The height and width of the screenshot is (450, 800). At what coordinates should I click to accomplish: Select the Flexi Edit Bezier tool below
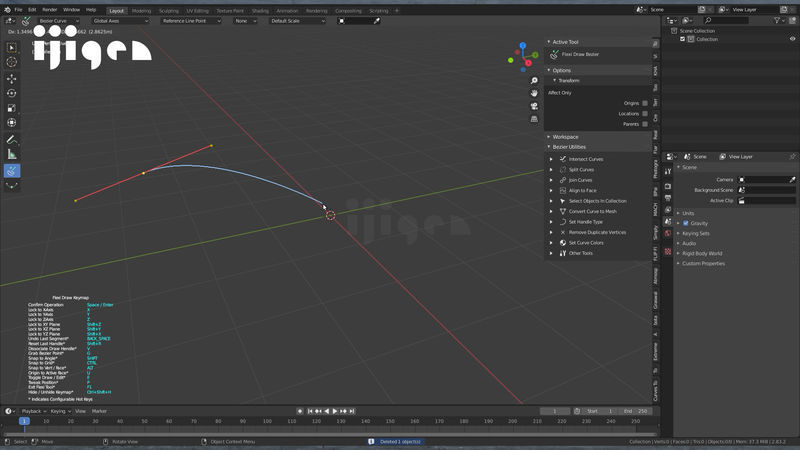[x=11, y=186]
